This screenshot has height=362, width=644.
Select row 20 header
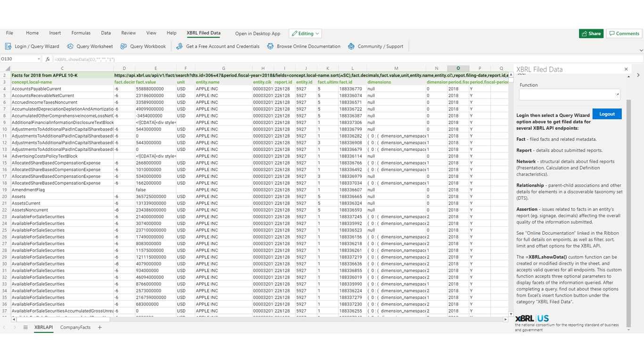[5, 197]
